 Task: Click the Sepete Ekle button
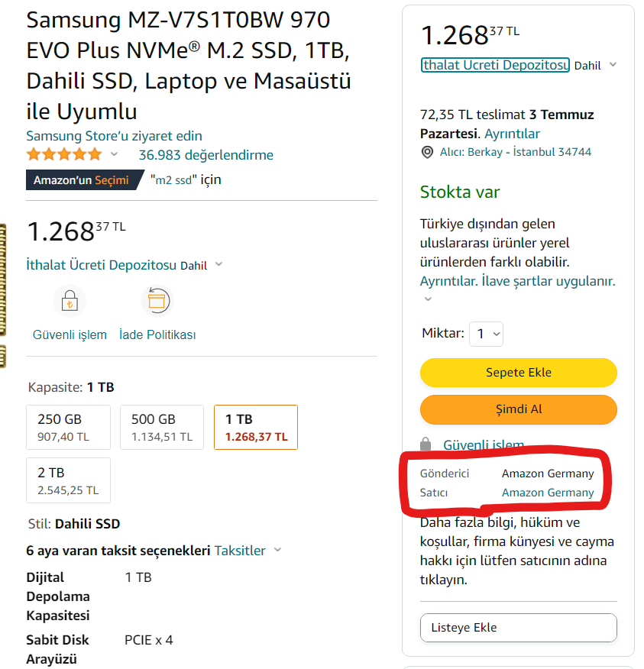pyautogui.click(x=518, y=373)
